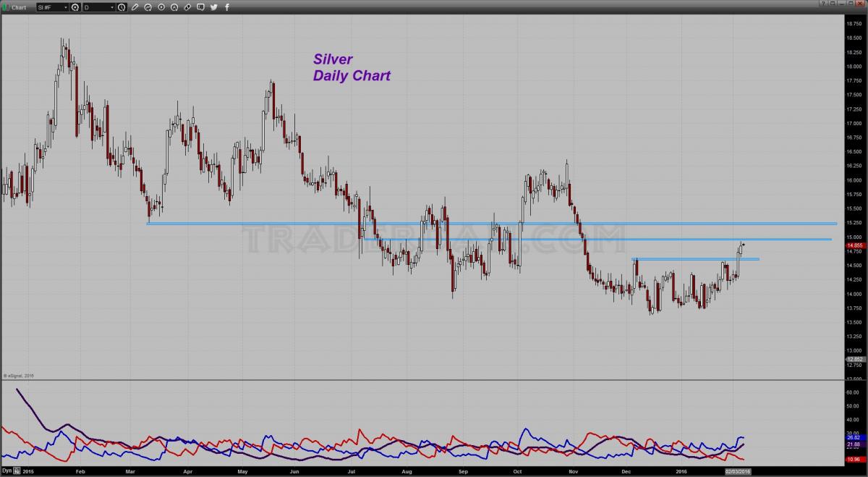The width and height of the screenshot is (868, 477).
Task: Click the 02/03/2016 date marker
Action: coord(739,471)
